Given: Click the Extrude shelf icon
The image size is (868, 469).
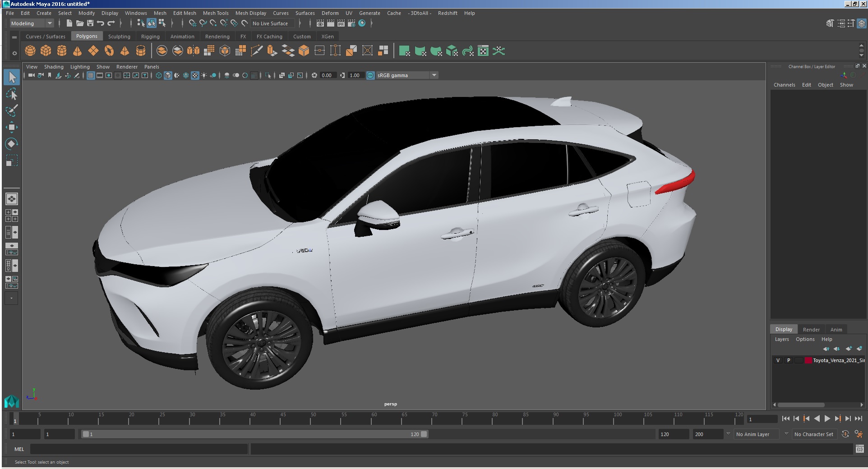Looking at the screenshot, I should click(272, 51).
